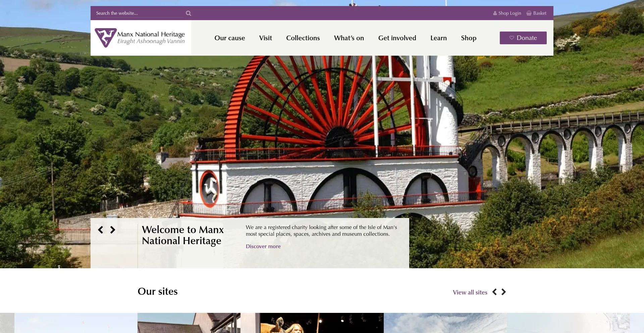Open the house rooftop site thumbnail
Screen dimensions: 644x333
click(x=199, y=323)
